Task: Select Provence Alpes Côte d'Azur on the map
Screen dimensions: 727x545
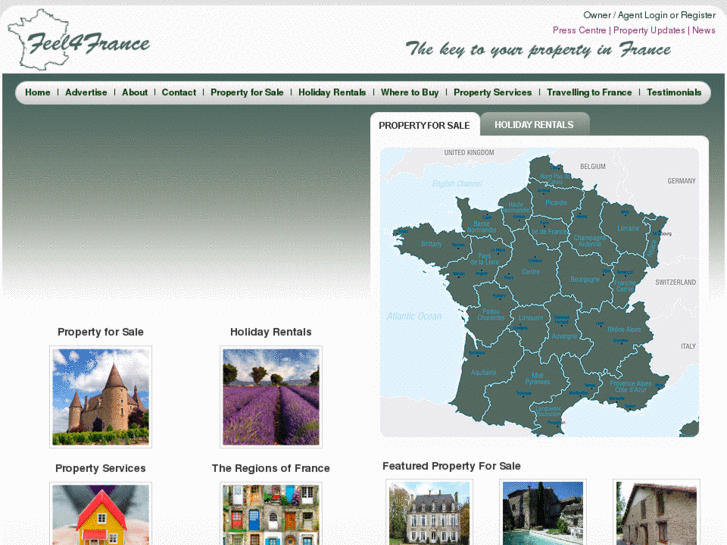Action: [630, 386]
